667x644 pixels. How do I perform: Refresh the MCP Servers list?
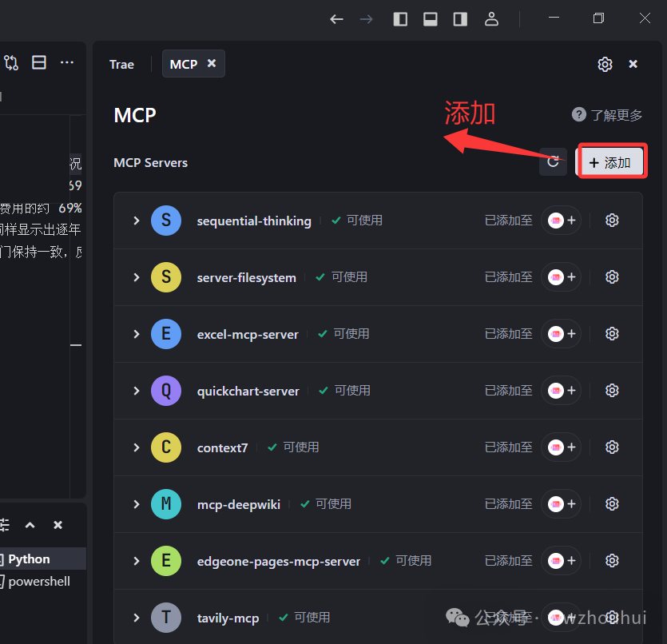point(553,161)
